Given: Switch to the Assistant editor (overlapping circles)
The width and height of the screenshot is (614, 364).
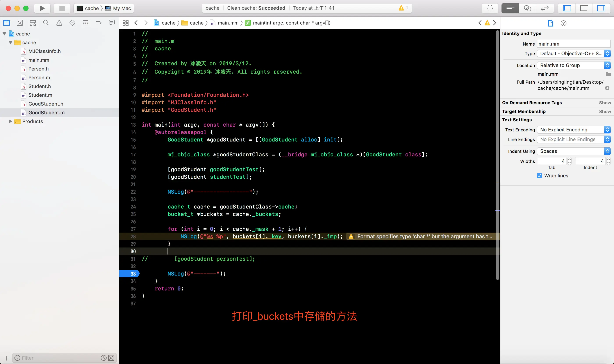Looking at the screenshot, I should 527,8.
